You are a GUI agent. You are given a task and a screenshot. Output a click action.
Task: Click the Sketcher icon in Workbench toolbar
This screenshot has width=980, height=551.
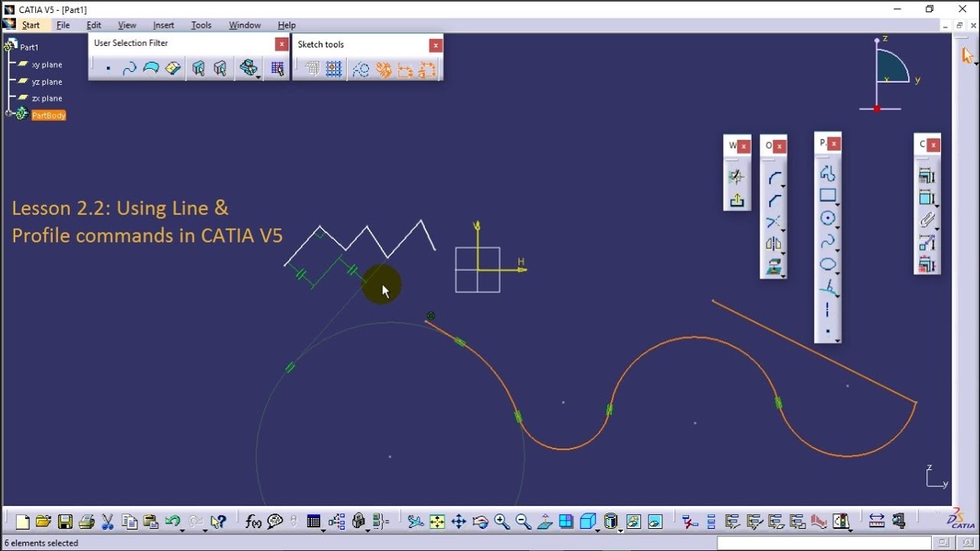click(737, 177)
